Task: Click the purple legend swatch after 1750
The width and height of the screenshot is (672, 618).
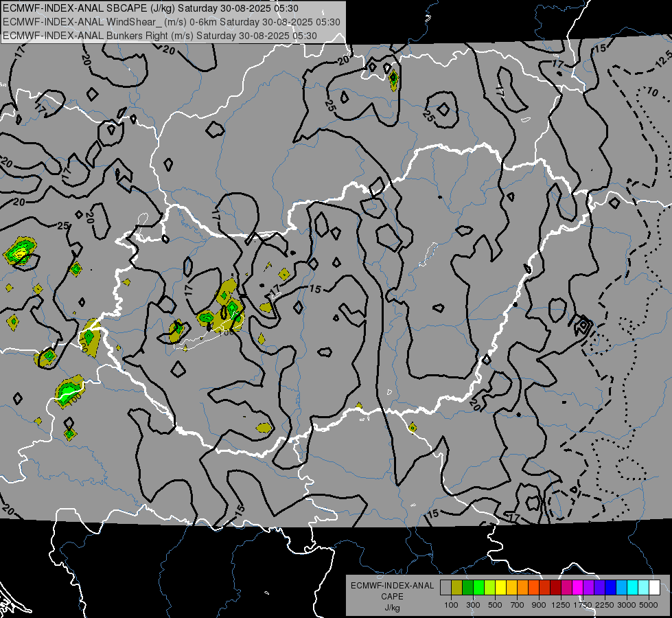Action: click(588, 587)
